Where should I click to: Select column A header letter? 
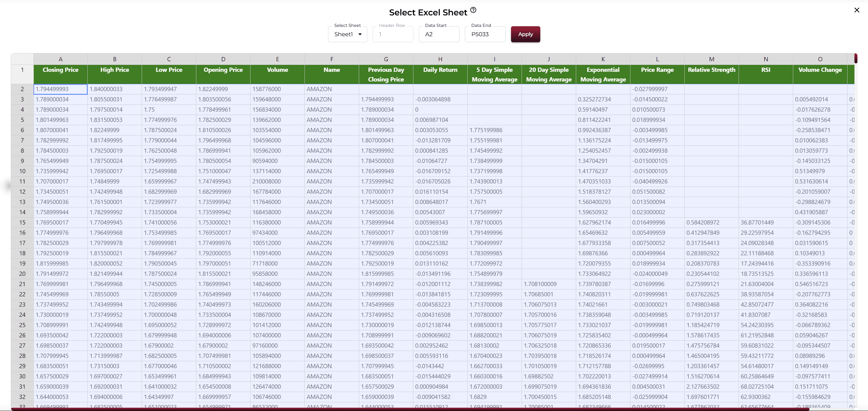(61, 59)
